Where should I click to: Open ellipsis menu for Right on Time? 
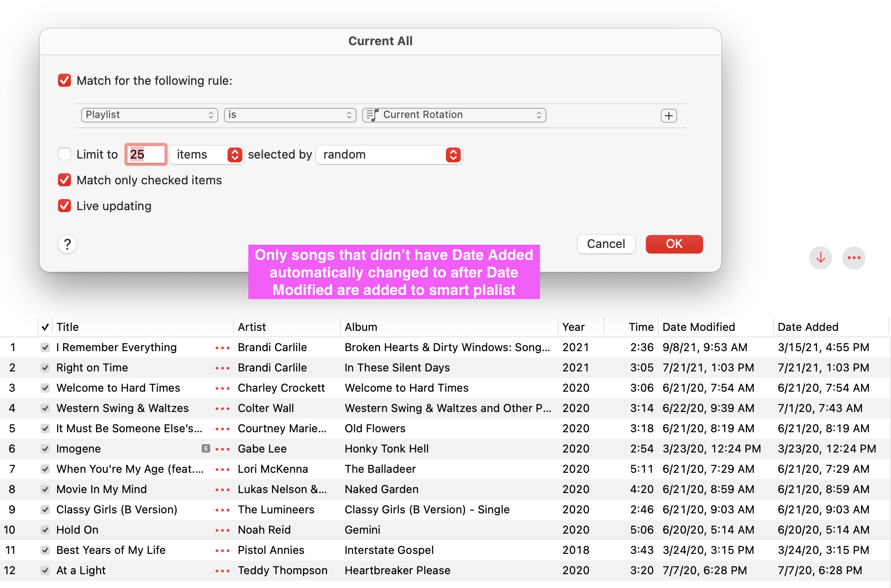pyautogui.click(x=223, y=368)
